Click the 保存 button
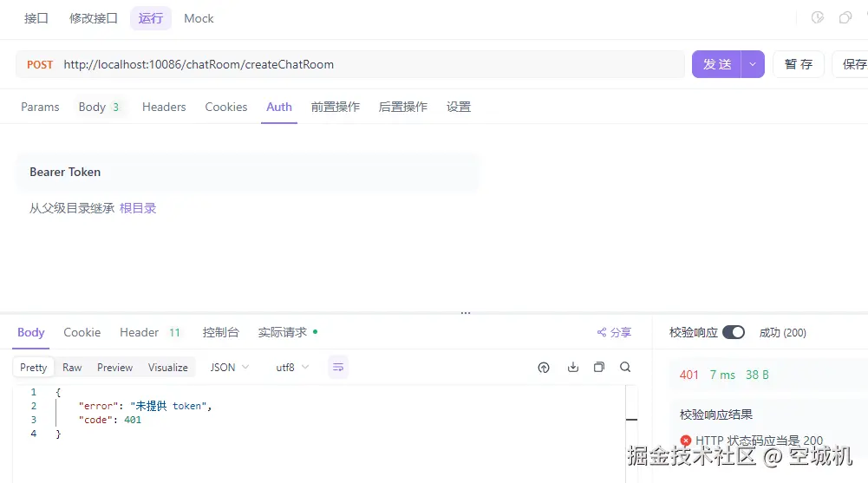868x483 pixels. click(852, 64)
